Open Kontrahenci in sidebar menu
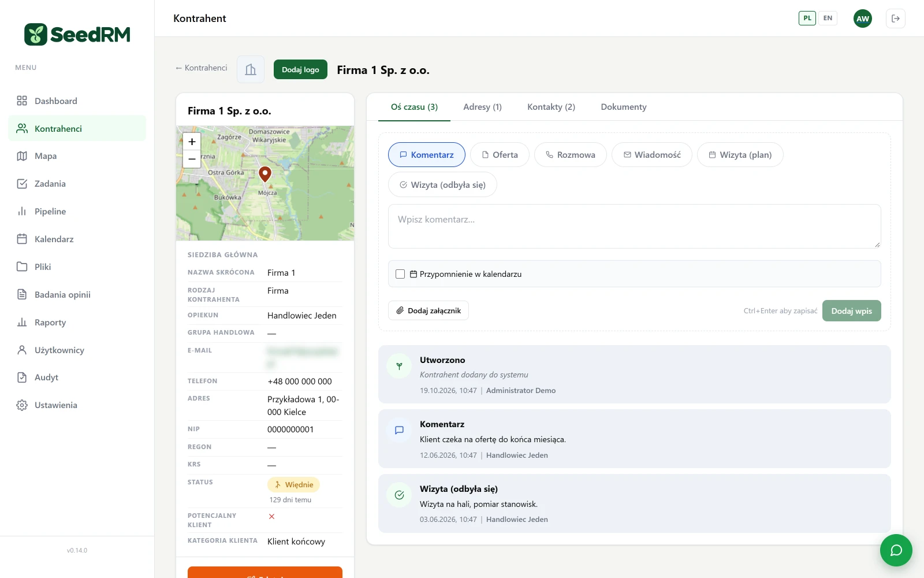Viewport: 924px width, 578px height. tap(77, 128)
